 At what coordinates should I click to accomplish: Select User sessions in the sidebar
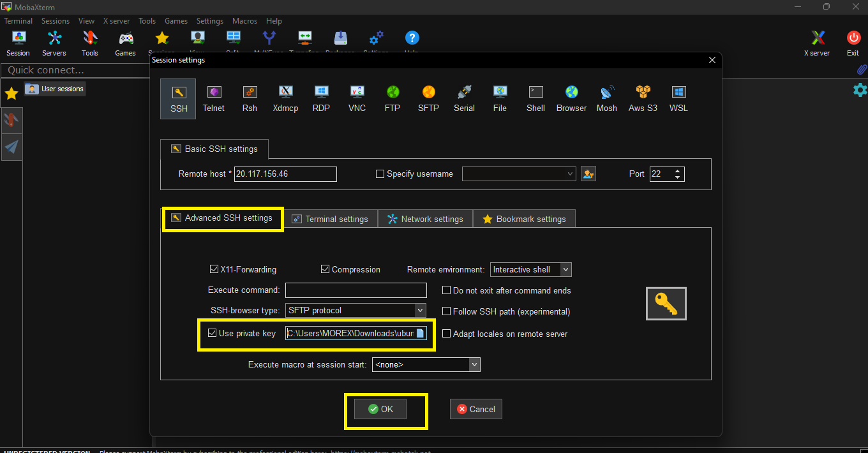[55, 89]
